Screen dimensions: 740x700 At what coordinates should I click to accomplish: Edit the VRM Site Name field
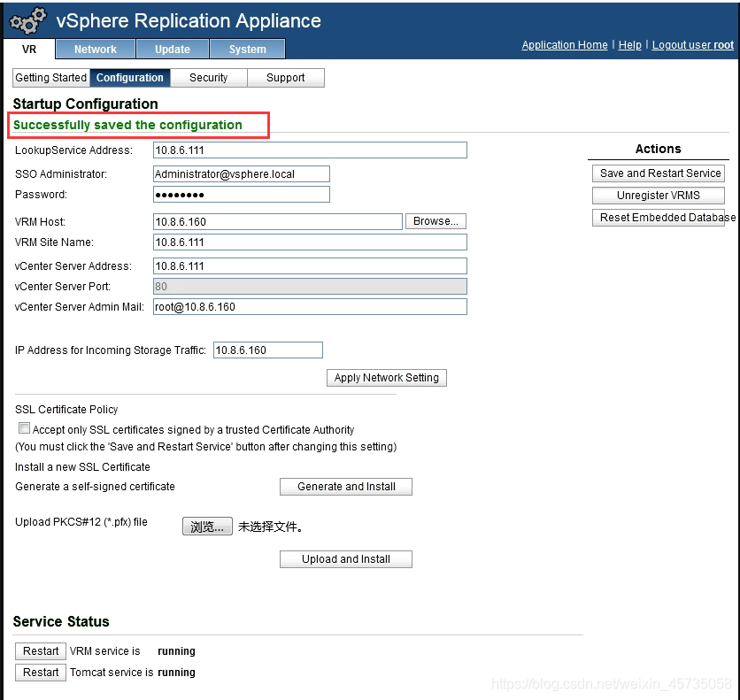310,242
